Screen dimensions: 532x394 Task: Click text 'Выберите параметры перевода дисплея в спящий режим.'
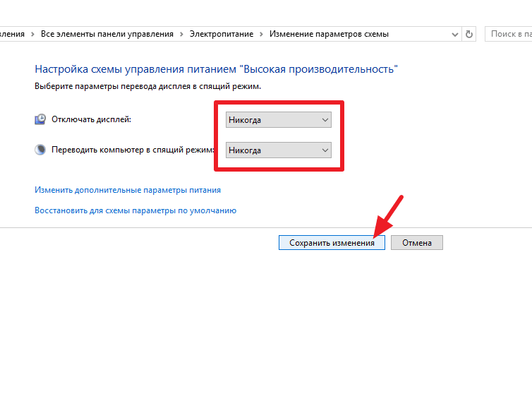147,86
